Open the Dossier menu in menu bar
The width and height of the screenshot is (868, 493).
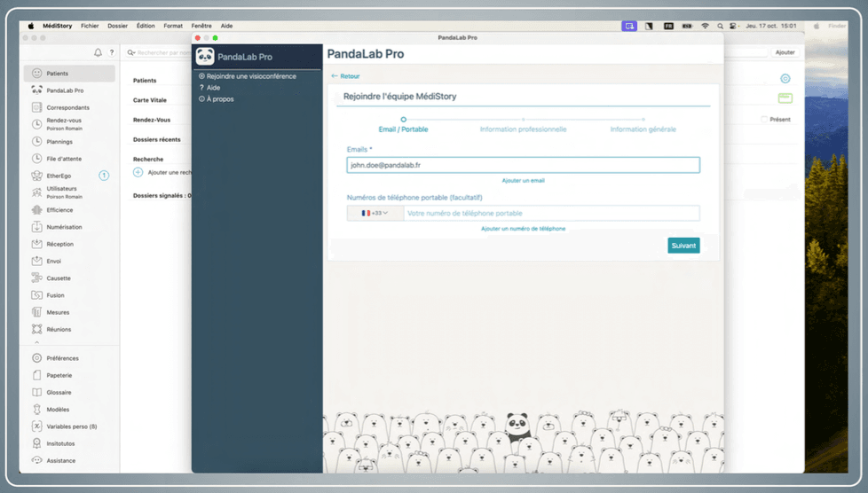[117, 27]
